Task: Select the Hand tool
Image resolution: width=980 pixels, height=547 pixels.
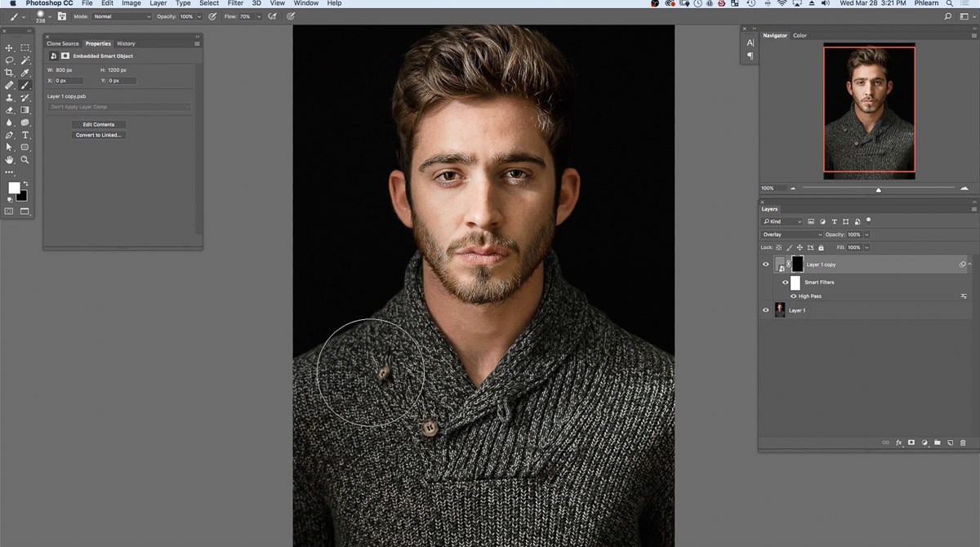Action: [x=10, y=160]
